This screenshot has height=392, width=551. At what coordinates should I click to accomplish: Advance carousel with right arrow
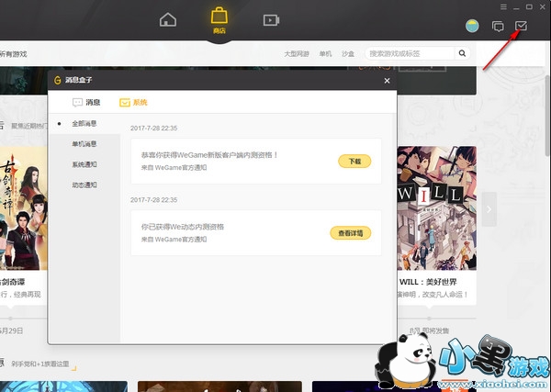tap(489, 208)
